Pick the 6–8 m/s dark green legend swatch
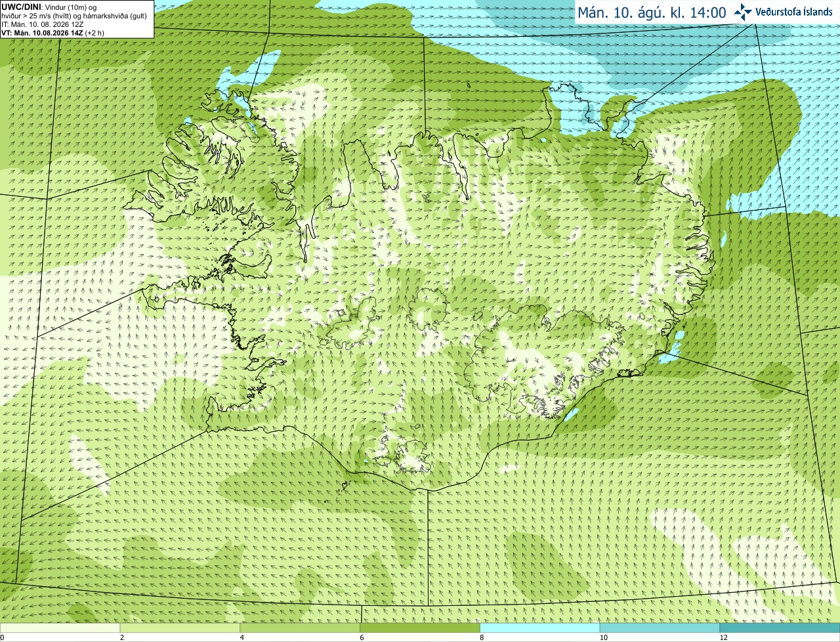 tap(420, 628)
